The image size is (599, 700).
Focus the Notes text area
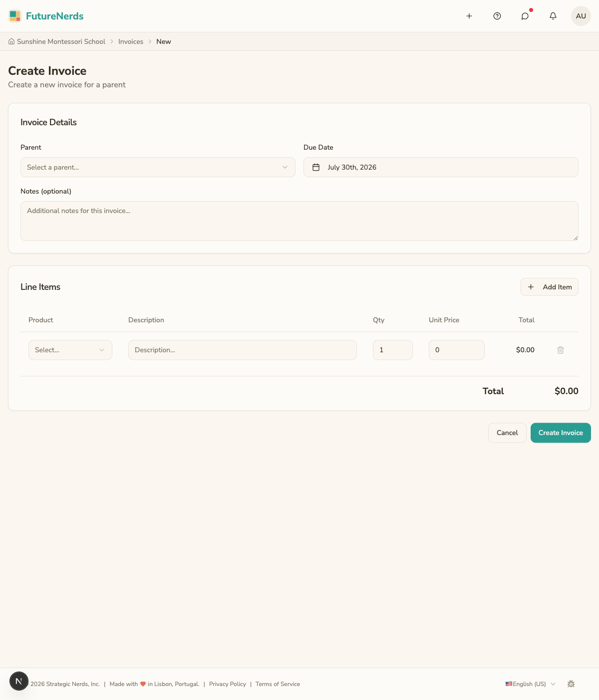click(x=299, y=221)
